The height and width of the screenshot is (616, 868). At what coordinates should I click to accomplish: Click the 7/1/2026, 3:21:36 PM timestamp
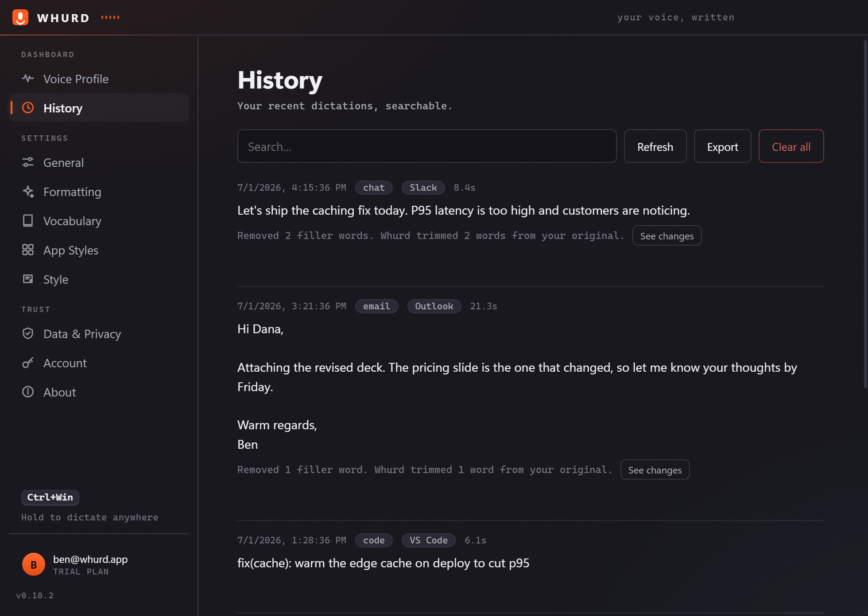[x=292, y=306]
